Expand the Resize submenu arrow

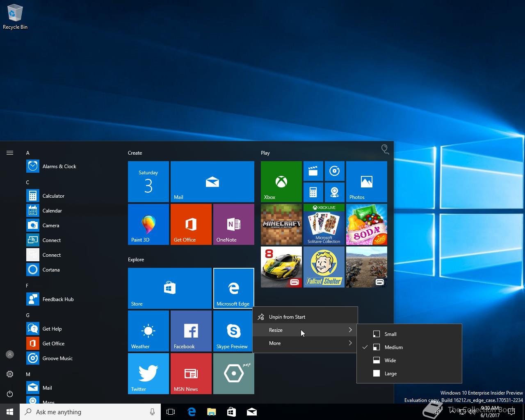tap(350, 330)
